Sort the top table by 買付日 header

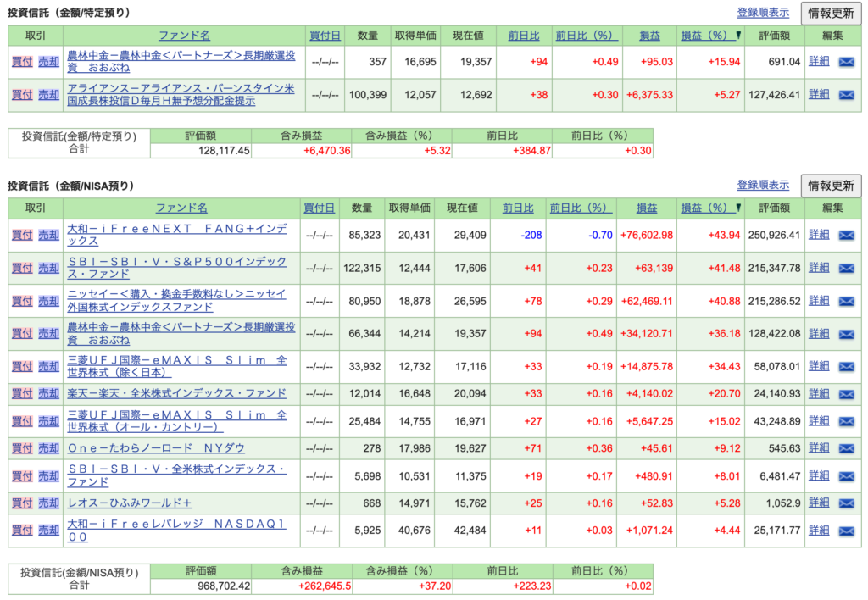[325, 36]
